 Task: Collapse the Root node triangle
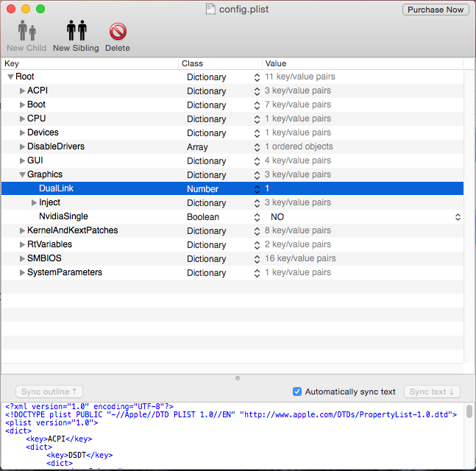(10, 77)
